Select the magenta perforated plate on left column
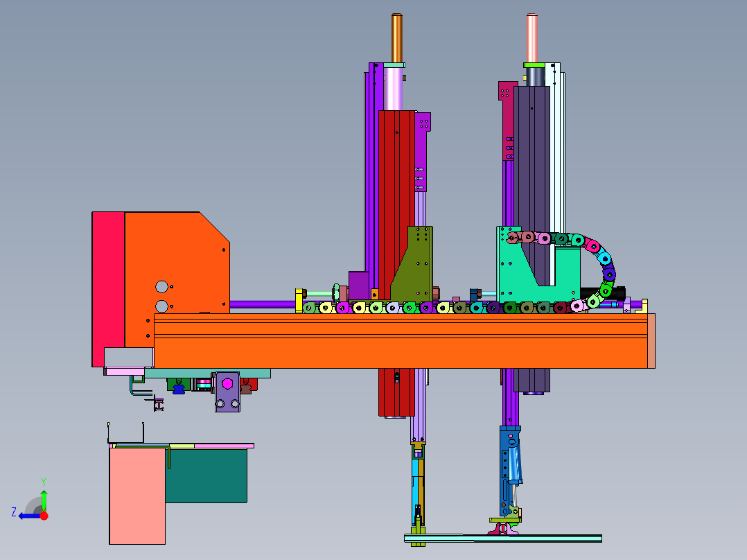The image size is (747, 560). pyautogui.click(x=422, y=152)
